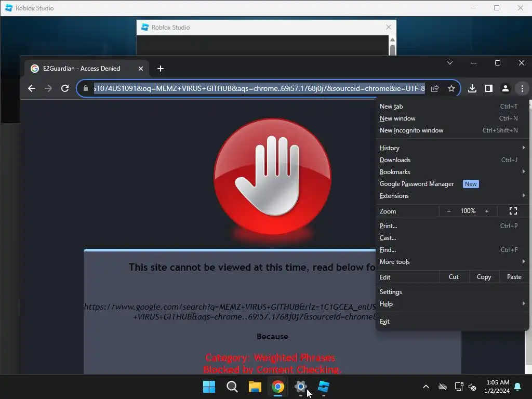The width and height of the screenshot is (532, 399).
Task: Click the 'Because' text on blocked page
Action: (272, 337)
